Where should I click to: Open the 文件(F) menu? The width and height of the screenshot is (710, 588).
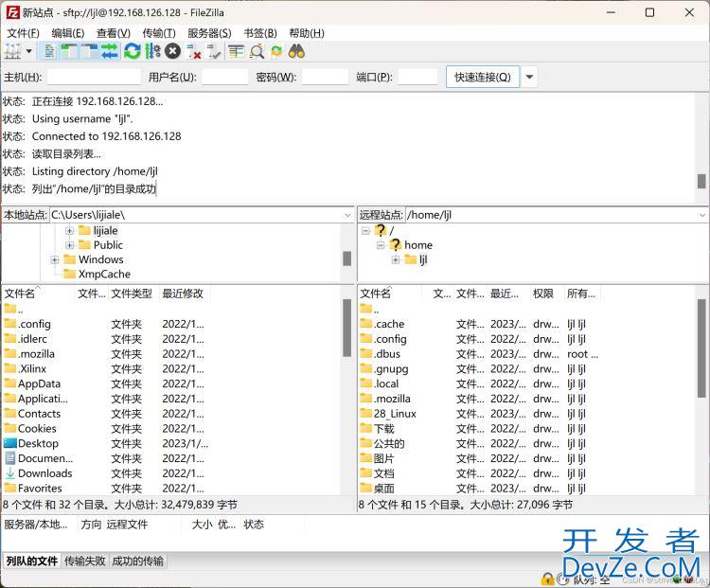point(23,33)
